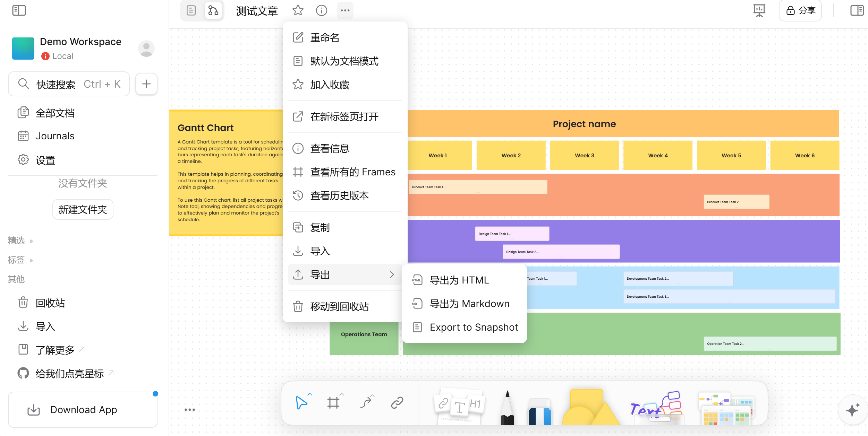The height and width of the screenshot is (436, 868).
Task: Select 查看历史版本 menu entry
Action: [339, 196]
